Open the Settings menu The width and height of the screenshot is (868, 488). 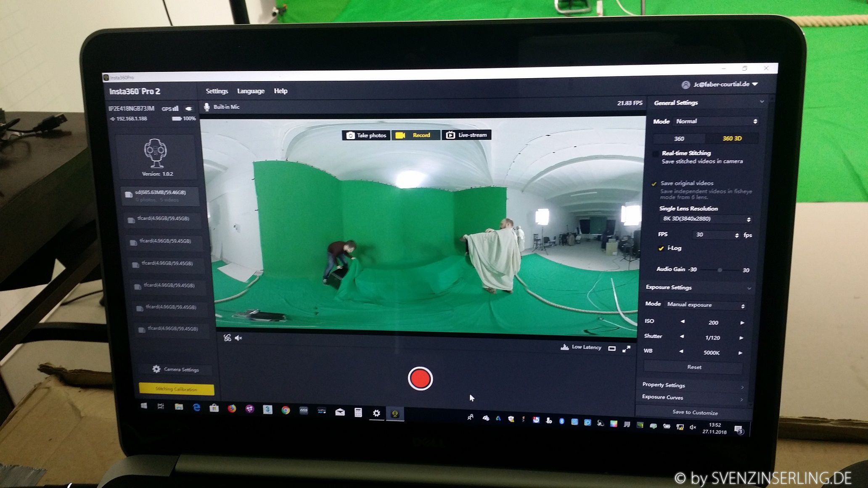(x=217, y=91)
